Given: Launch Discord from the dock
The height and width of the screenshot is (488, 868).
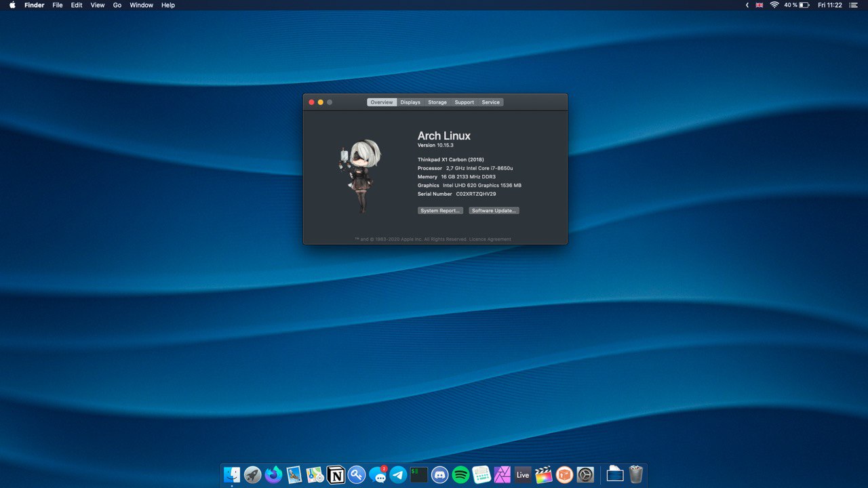Looking at the screenshot, I should click(x=440, y=475).
